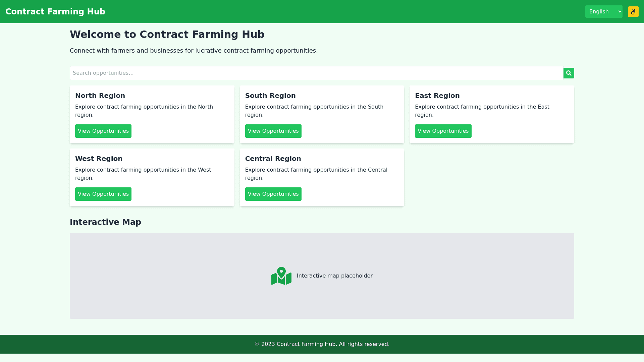Click the Interactive map placeholder text
This screenshot has height=362, width=644.
pos(334,276)
